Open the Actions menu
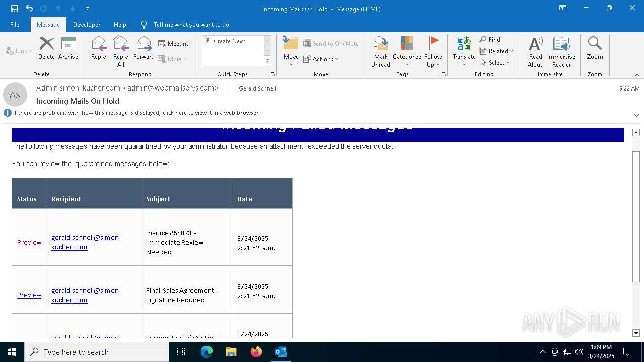 (x=321, y=59)
